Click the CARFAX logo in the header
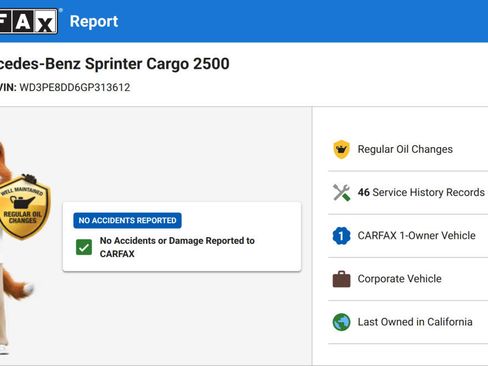Image resolution: width=488 pixels, height=366 pixels. pos(29,21)
